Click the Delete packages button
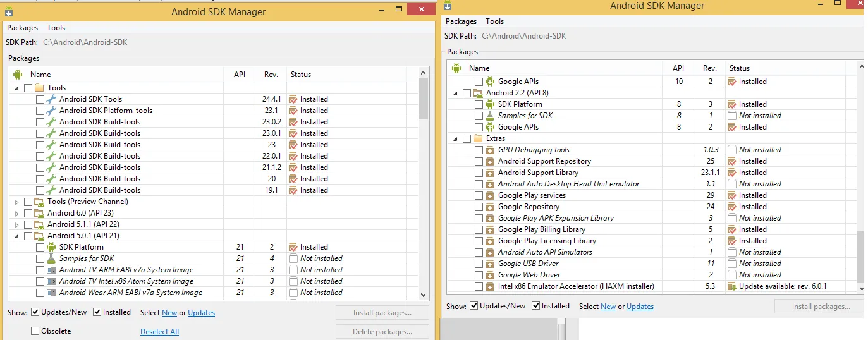 point(382,332)
